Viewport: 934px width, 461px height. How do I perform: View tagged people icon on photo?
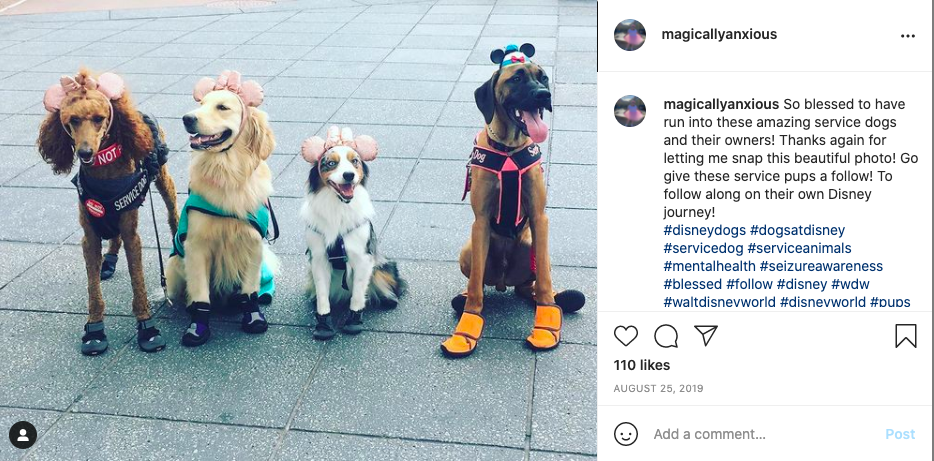coord(23,435)
